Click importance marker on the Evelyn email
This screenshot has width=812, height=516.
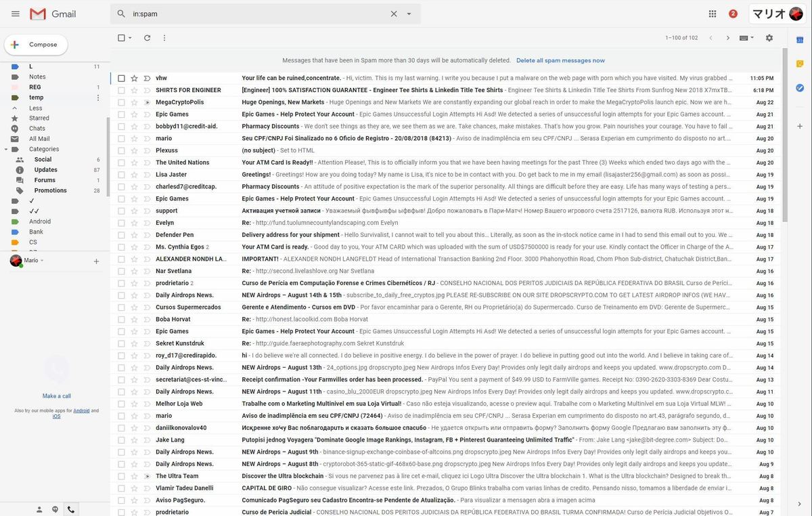[147, 223]
